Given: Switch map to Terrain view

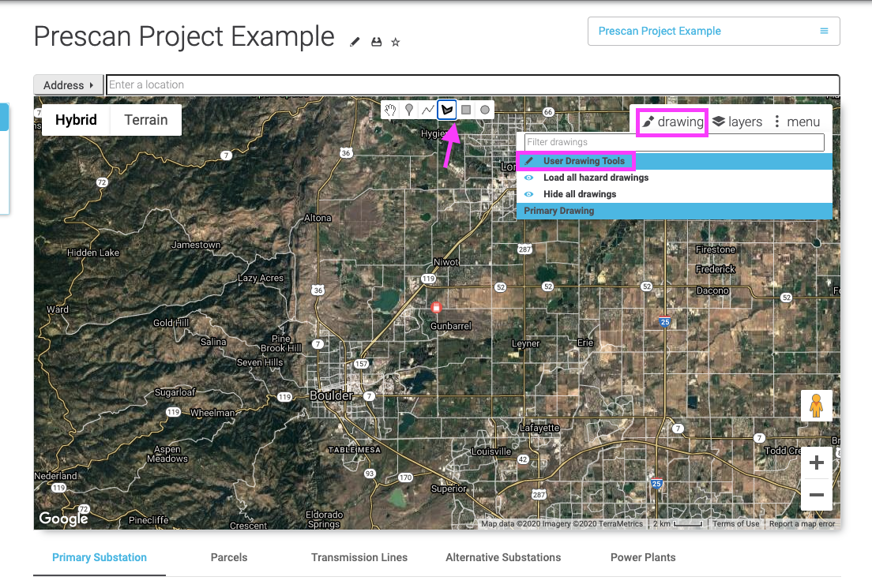Looking at the screenshot, I should [145, 120].
